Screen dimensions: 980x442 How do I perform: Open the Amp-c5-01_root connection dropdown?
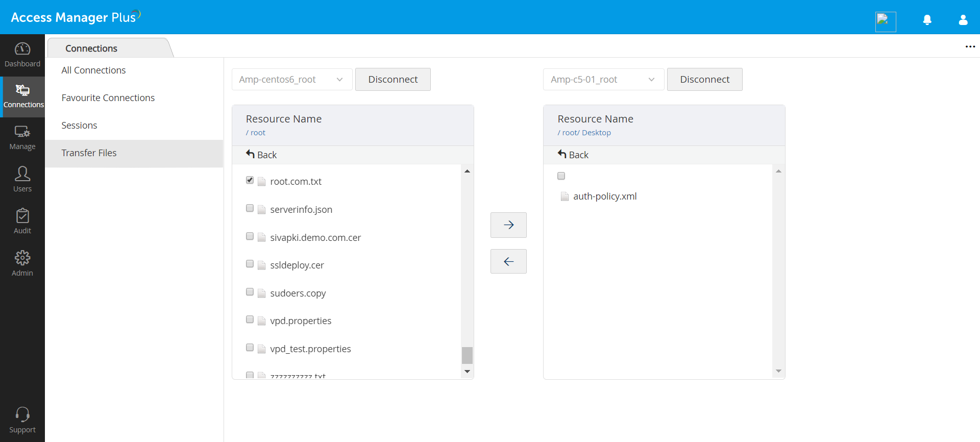tap(603, 80)
